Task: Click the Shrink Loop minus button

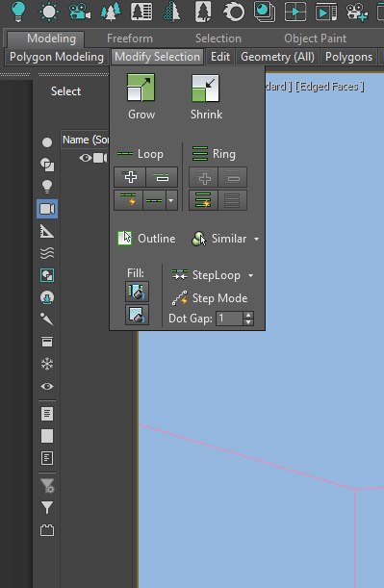Action: [162, 177]
